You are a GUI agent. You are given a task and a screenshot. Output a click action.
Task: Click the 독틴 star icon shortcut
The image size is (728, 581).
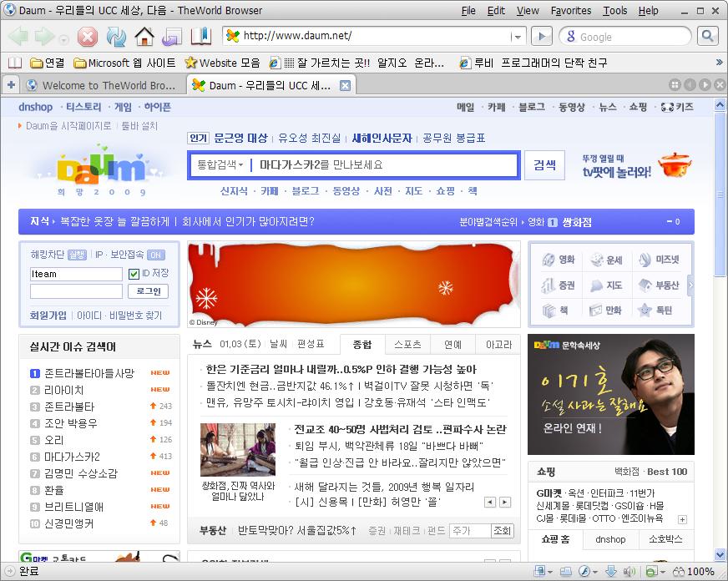tap(655, 310)
